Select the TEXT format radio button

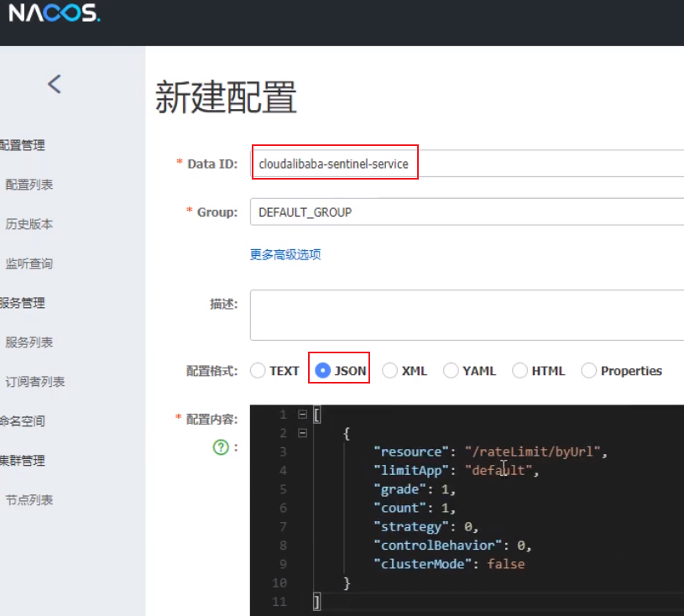(x=258, y=370)
